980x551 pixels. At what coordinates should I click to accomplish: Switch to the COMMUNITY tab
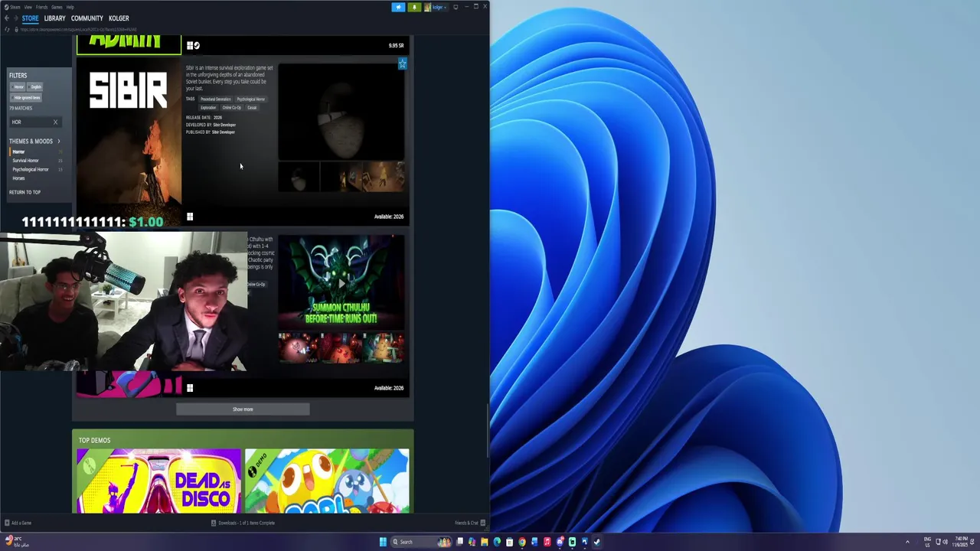pos(87,18)
